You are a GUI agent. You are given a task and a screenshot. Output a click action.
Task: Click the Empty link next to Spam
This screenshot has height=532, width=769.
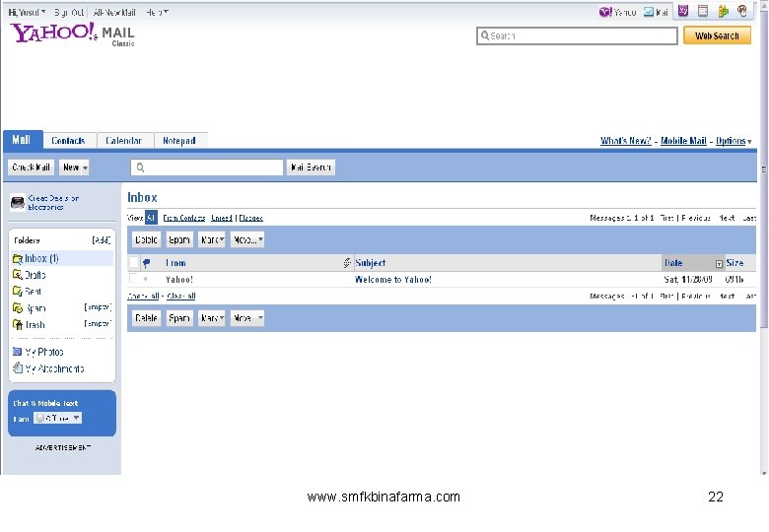pyautogui.click(x=98, y=307)
